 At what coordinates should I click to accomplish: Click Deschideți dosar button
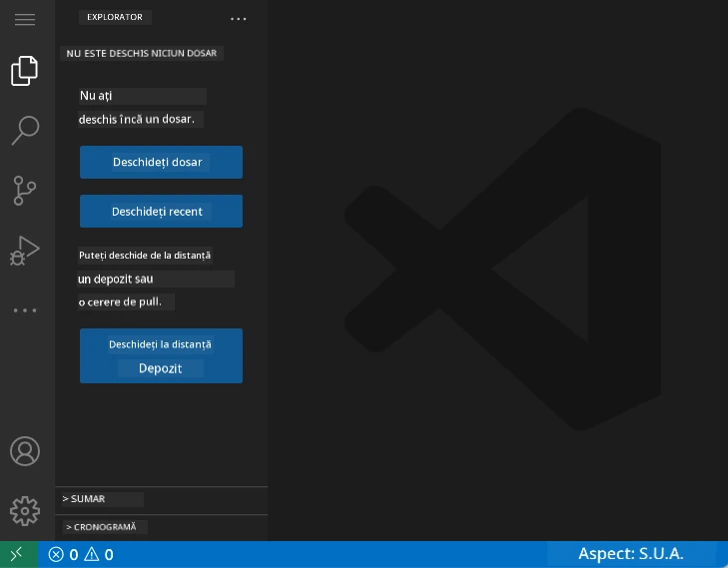pyautogui.click(x=161, y=162)
